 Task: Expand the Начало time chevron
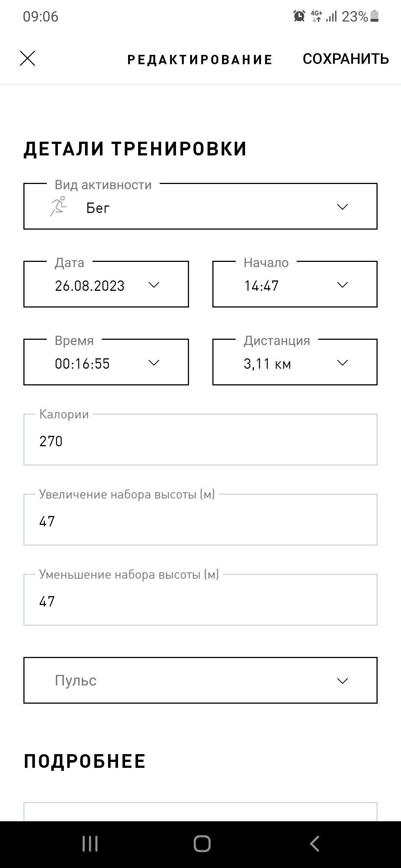click(x=342, y=285)
